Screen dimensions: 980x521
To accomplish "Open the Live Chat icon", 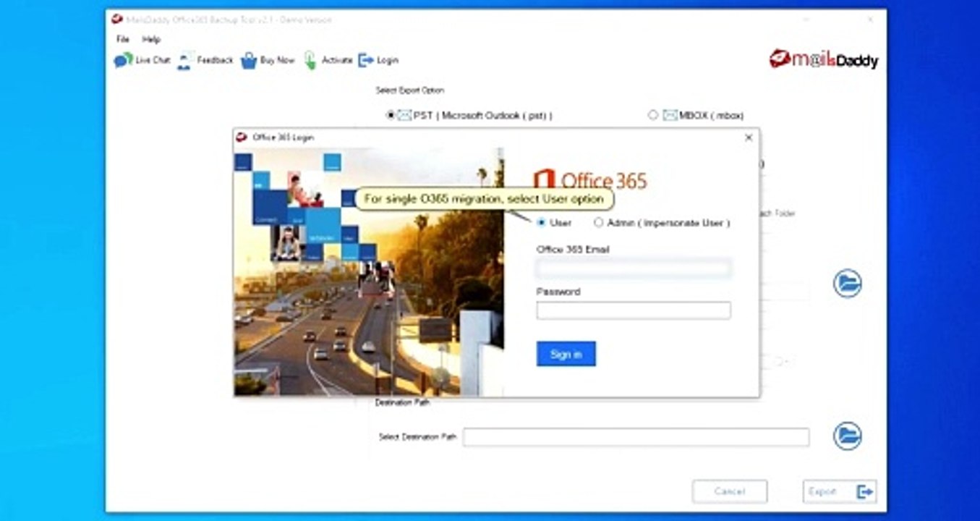I will pyautogui.click(x=123, y=60).
